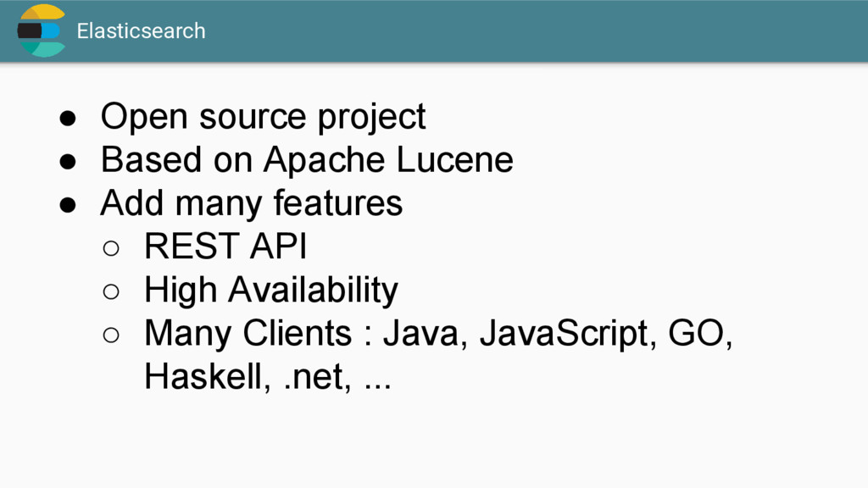
Task: Click the "High Availability" sub-bullet text
Action: [x=271, y=290]
